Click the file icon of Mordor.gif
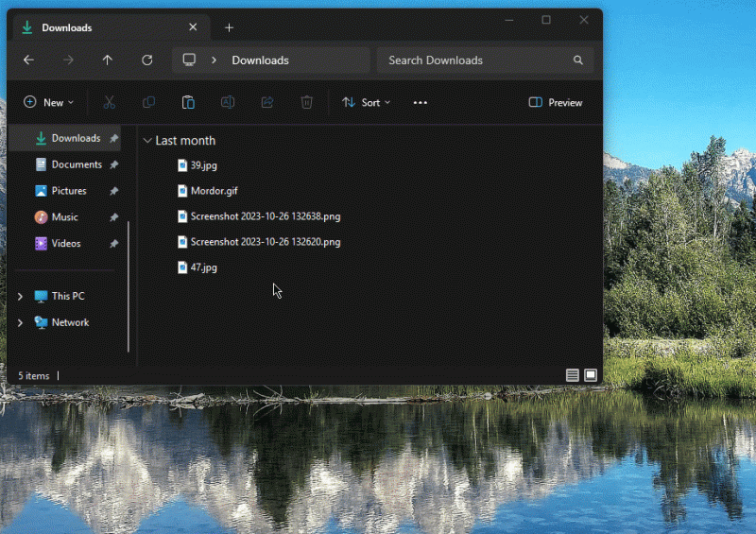 [182, 191]
